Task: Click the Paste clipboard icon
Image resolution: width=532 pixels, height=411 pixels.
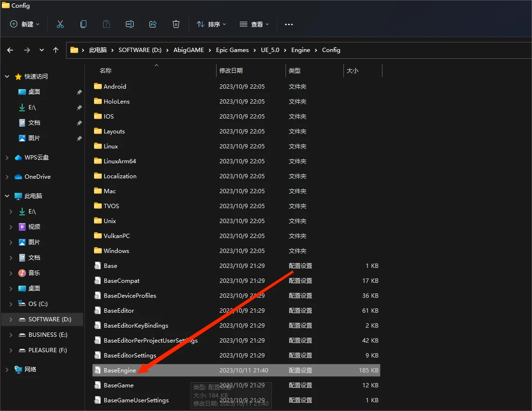Action: coord(107,24)
